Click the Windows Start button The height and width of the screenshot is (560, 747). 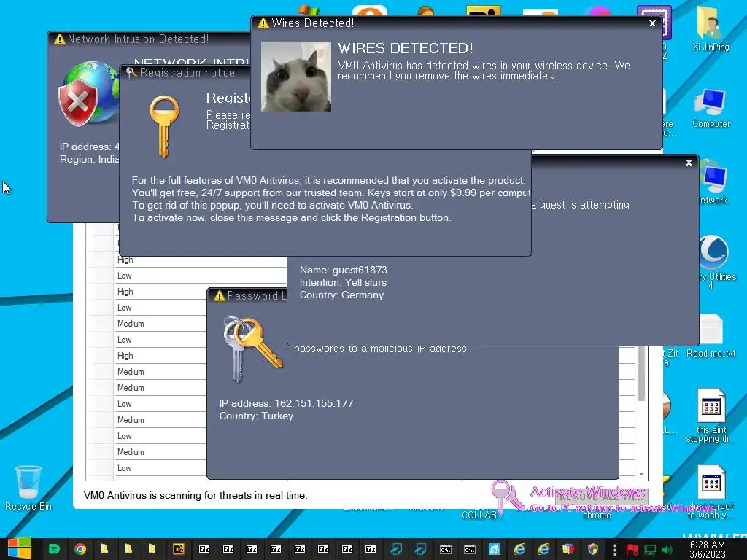20,549
